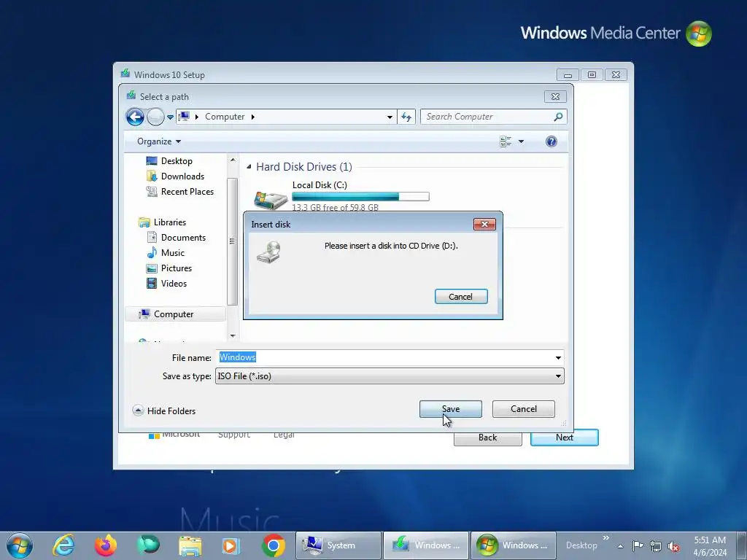Click Hide Folders

[164, 411]
